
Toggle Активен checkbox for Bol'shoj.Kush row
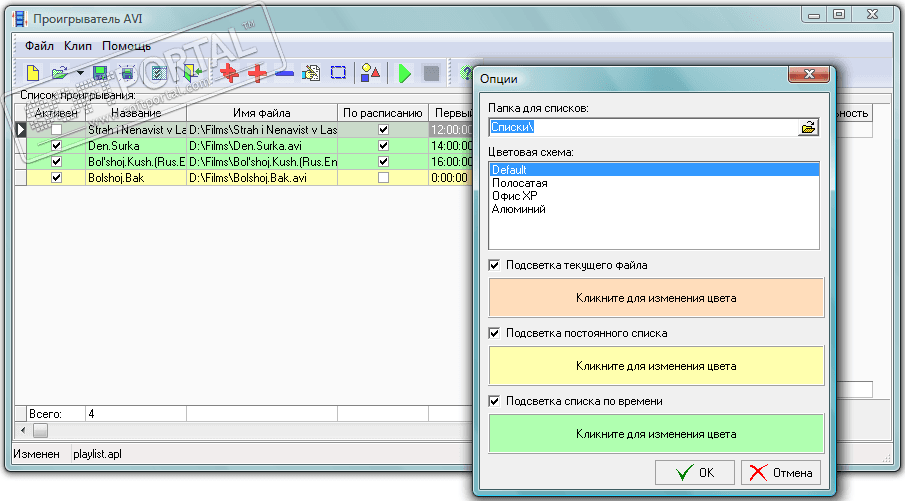pos(56,162)
